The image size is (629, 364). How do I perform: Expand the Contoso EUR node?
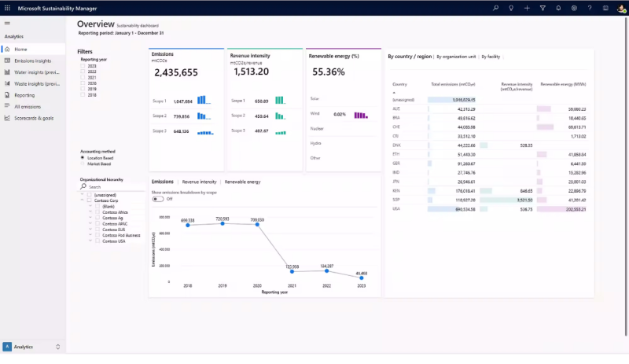click(90, 230)
